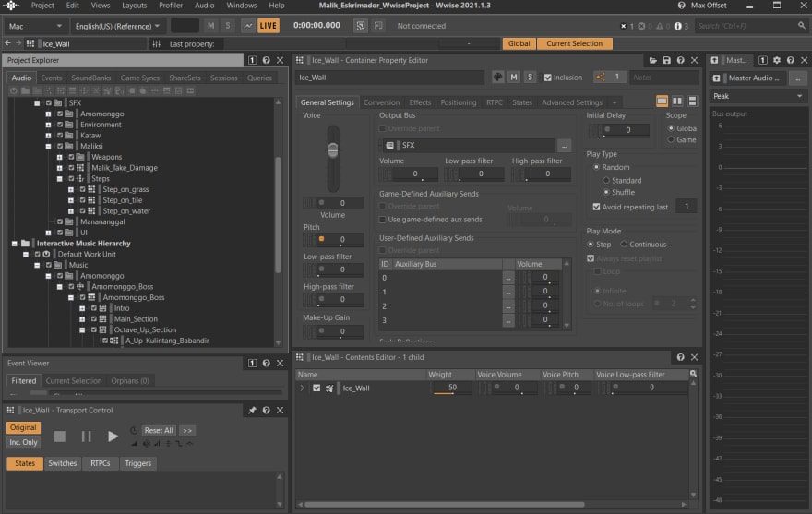
Task: Expand the Amomonggo folder under SFX
Action: click(48, 114)
